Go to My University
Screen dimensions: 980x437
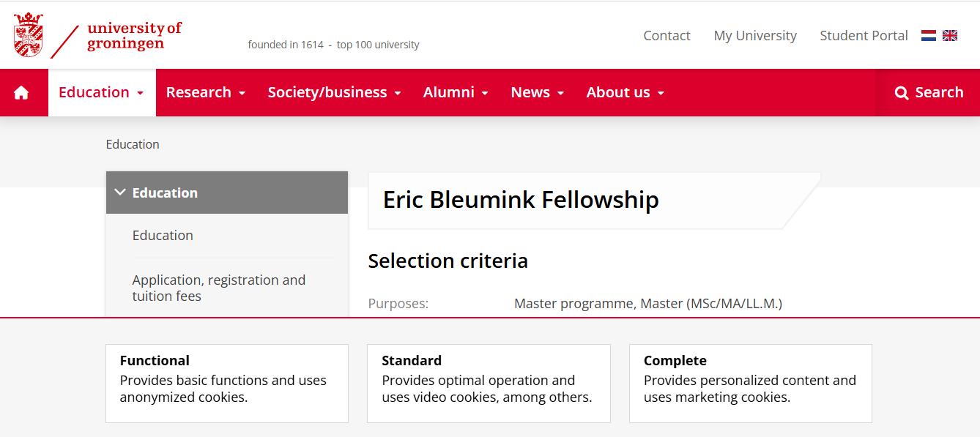[x=755, y=36]
